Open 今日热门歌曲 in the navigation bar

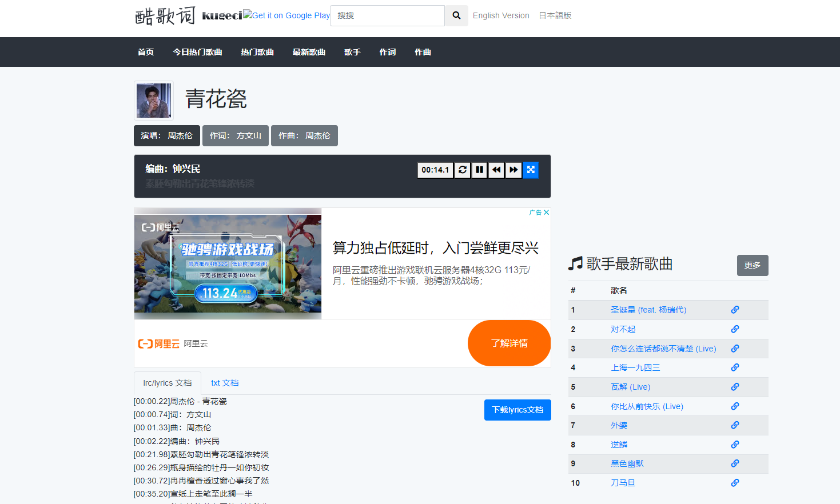tap(197, 52)
